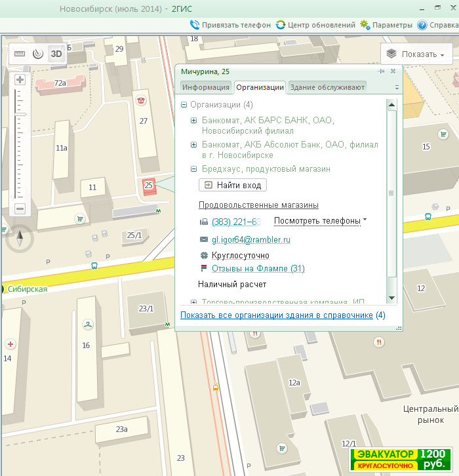The width and height of the screenshot is (459, 476).
Task: Click the shop cart icon near building 15
Action: click(443, 134)
